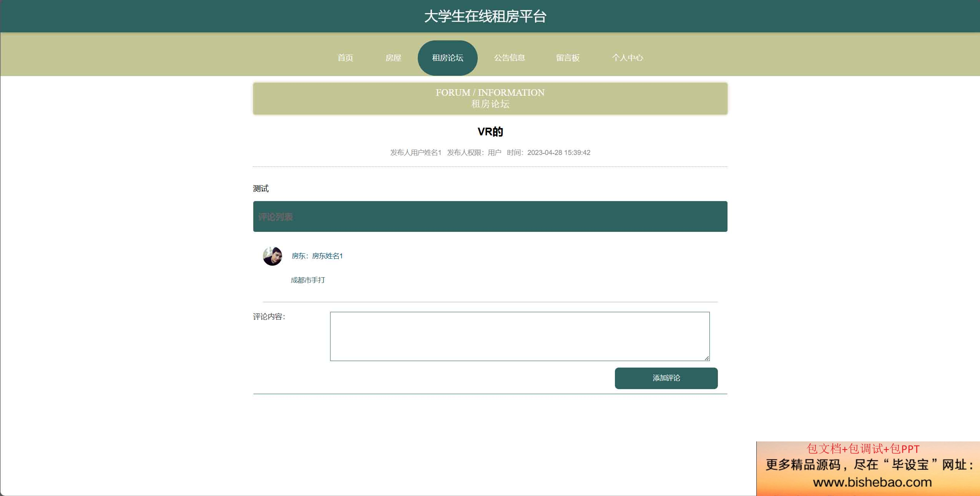Viewport: 980px width, 496px height.
Task: Click the 房东:房东姓名1 commenter name
Action: point(317,256)
